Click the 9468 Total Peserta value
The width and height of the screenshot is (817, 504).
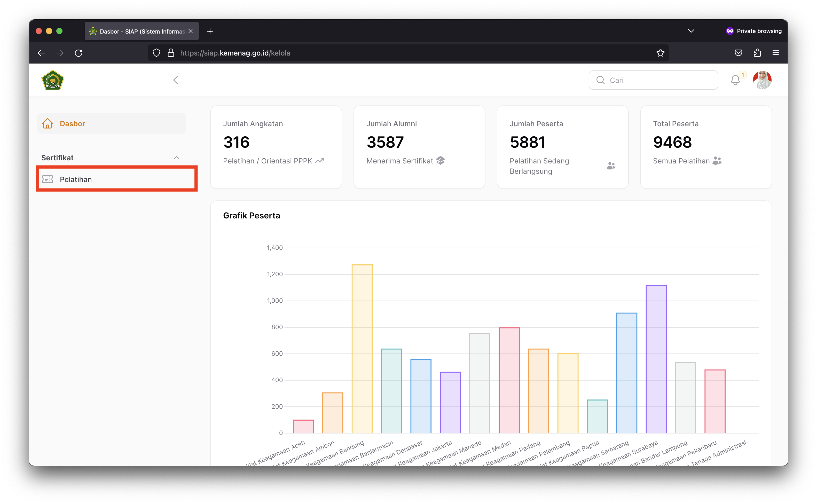pos(672,142)
